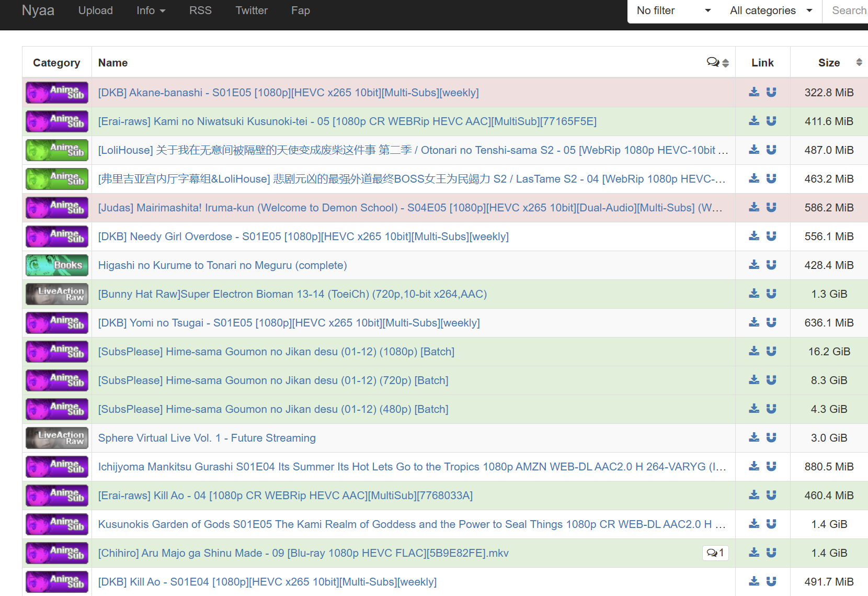Open Kusunokis Garden of Gods S01E05 page
Viewport: 868px width, 596px height.
412,524
